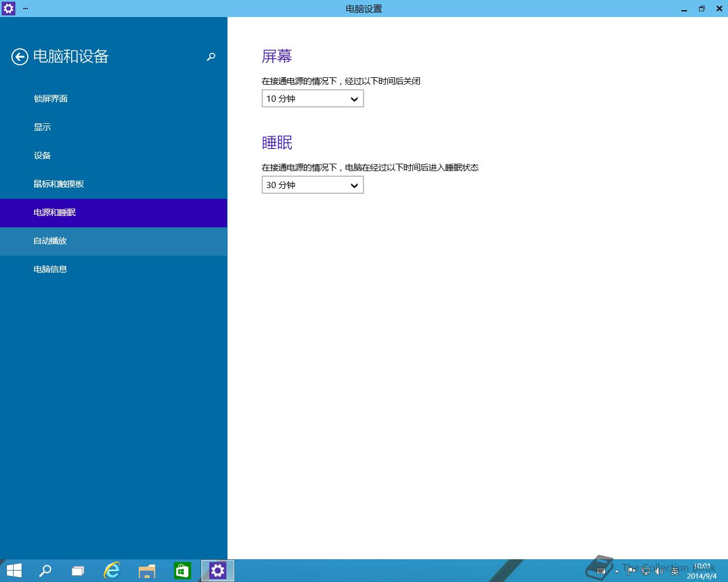The height and width of the screenshot is (582, 728).
Task: Select 锁屏界面 in the sidebar
Action: 114,99
